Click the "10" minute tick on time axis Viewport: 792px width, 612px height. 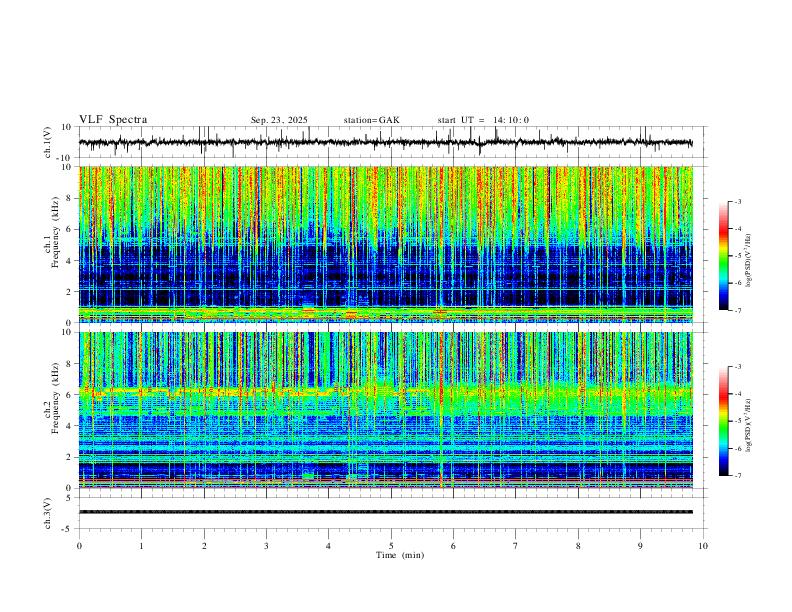click(703, 546)
